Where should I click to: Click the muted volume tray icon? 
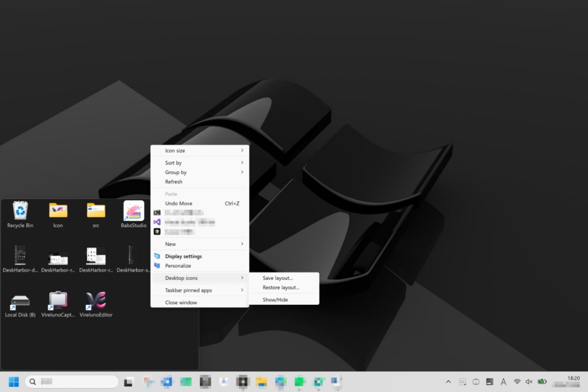point(529,382)
